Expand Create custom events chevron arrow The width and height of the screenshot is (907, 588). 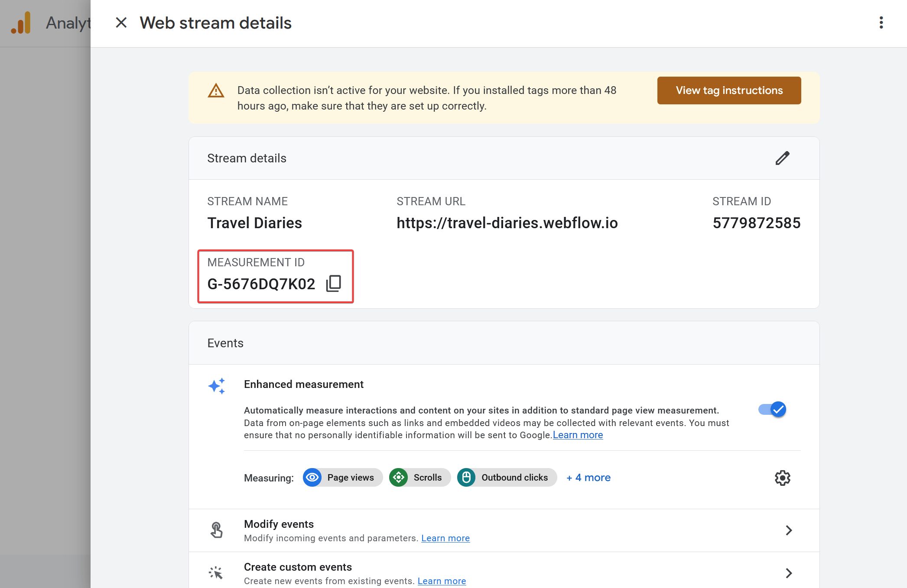click(789, 573)
